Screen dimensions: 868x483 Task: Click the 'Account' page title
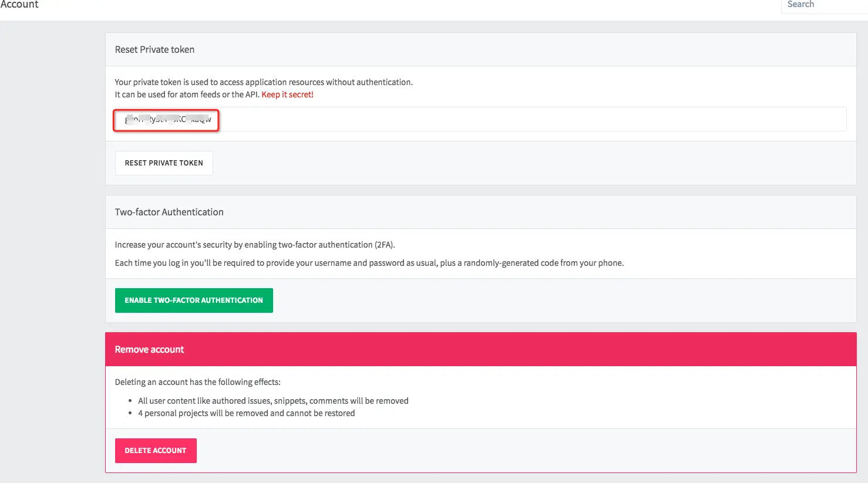tap(19, 5)
